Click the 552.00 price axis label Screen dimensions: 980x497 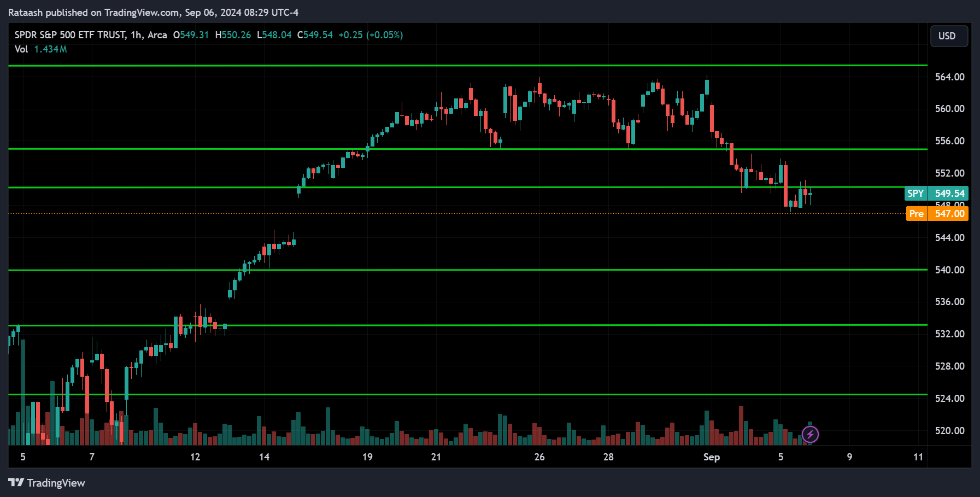tap(949, 173)
